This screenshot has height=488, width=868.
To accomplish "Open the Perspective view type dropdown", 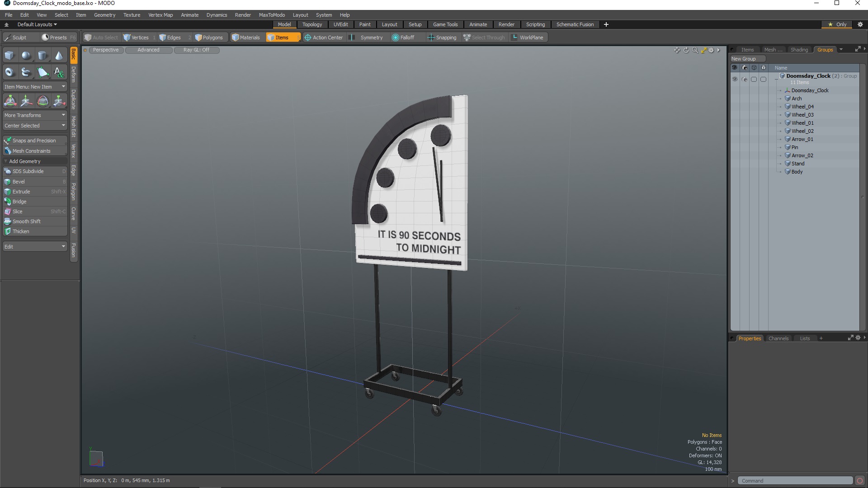I will [106, 50].
